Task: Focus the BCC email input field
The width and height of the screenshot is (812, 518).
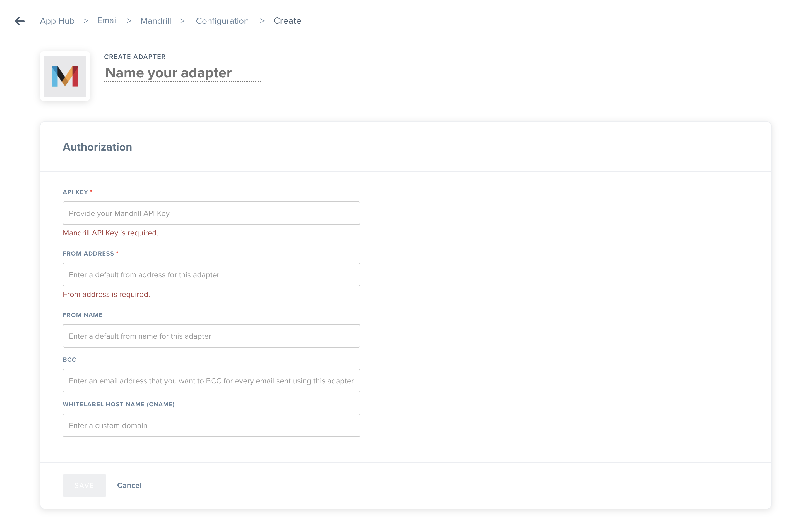Action: click(x=211, y=381)
